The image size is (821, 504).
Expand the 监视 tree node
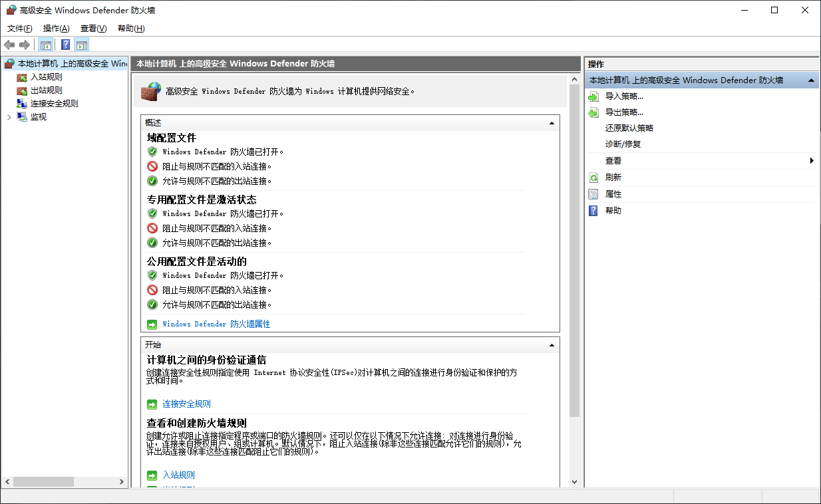pyautogui.click(x=9, y=117)
